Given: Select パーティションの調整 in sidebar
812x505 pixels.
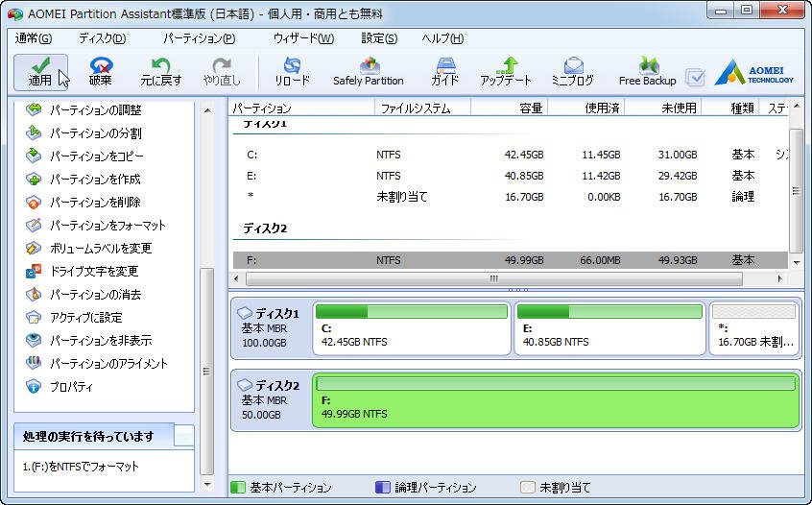Looking at the screenshot, I should 84,109.
